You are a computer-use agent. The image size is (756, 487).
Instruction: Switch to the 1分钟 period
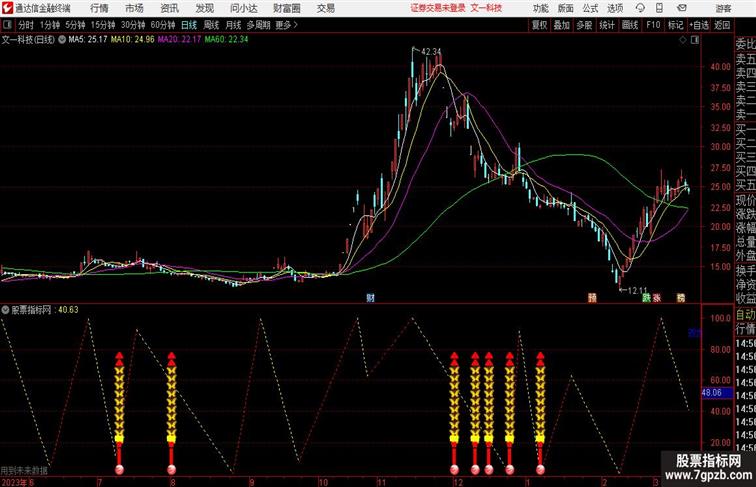tap(50, 25)
